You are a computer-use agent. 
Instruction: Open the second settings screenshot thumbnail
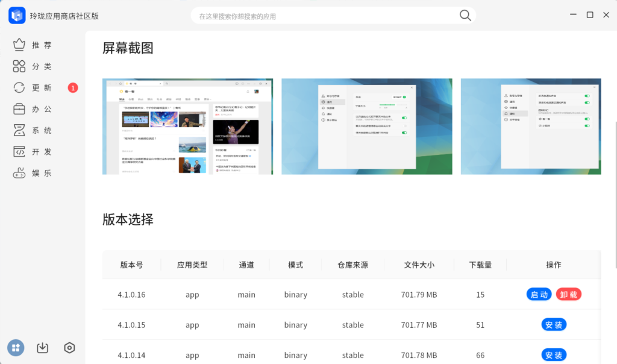366,127
